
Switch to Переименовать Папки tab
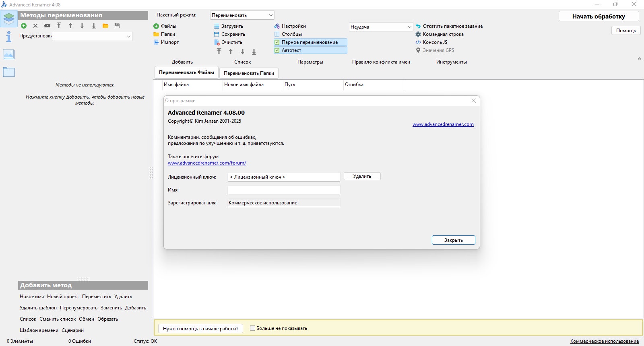point(249,73)
